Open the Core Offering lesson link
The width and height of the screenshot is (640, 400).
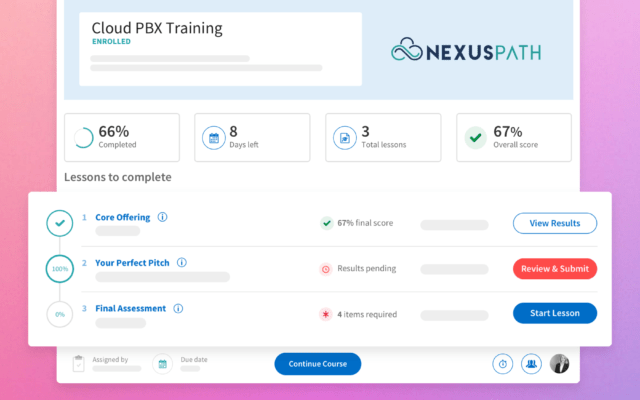pyautogui.click(x=122, y=217)
